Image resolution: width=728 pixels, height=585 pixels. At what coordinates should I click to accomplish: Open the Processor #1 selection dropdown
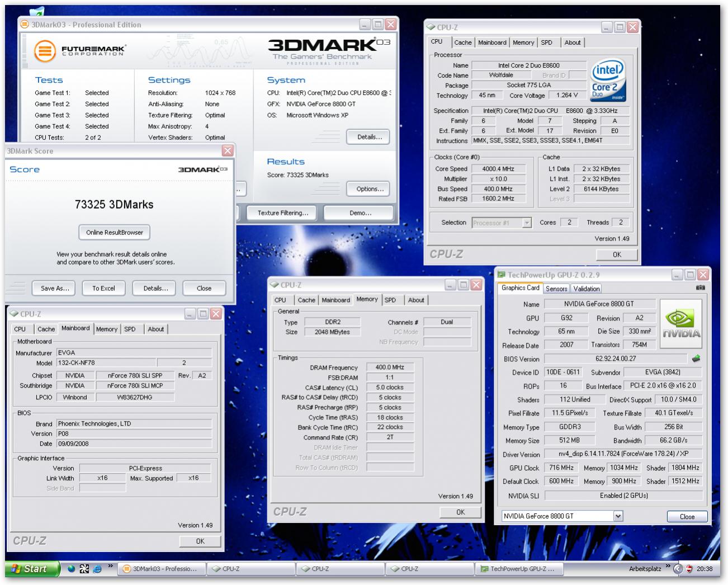pos(526,223)
